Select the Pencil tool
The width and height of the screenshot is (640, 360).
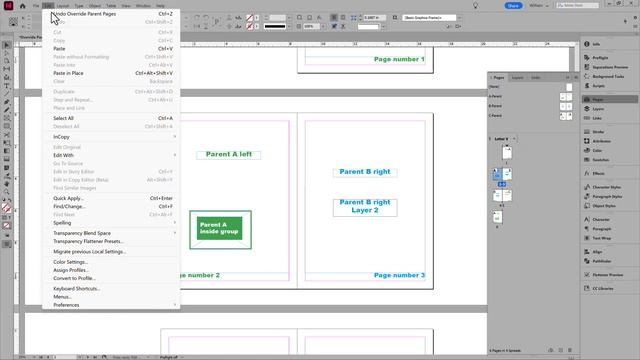pyautogui.click(x=7, y=110)
